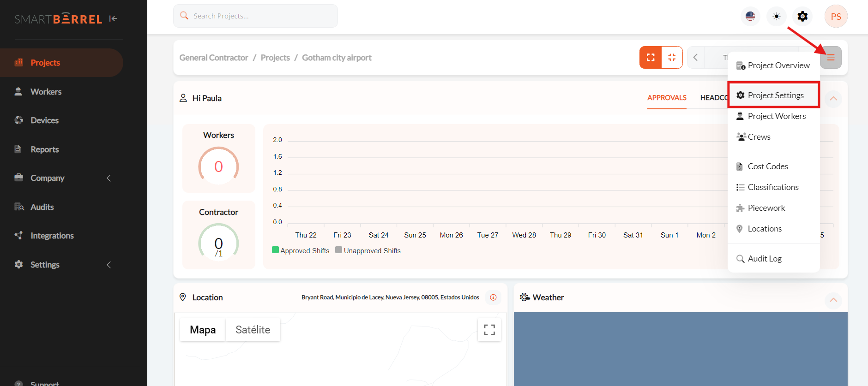Screen dimensions: 868x386
Task: Expand the Company sidebar submenu
Action: coord(109,178)
